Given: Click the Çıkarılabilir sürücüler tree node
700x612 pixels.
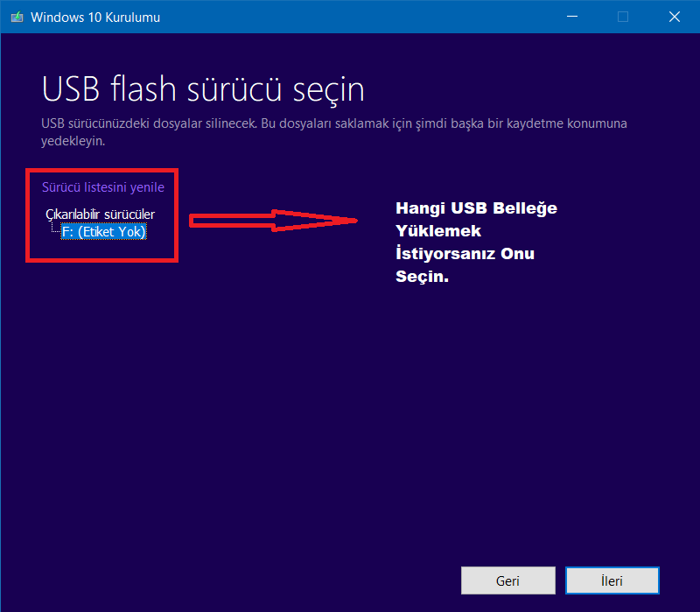Looking at the screenshot, I should point(100,214).
